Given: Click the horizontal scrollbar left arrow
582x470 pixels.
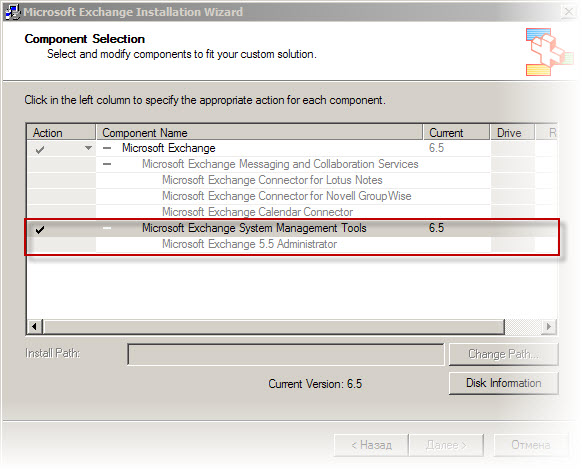Looking at the screenshot, I should (x=35, y=327).
